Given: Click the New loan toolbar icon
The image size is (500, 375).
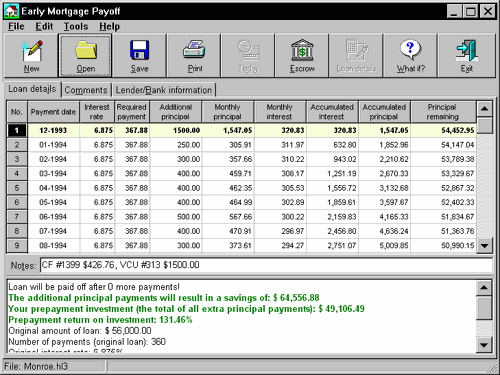Looking at the screenshot, I should coord(31,56).
